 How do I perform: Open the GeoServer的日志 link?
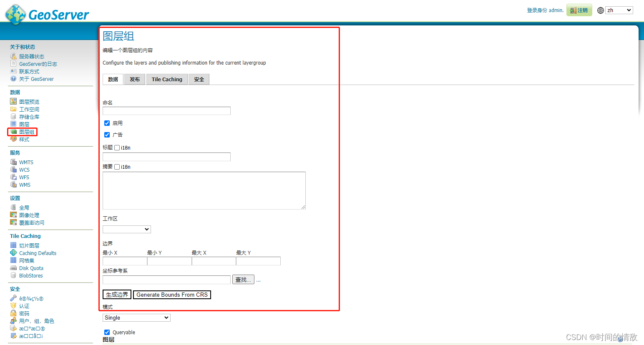pyautogui.click(x=38, y=64)
